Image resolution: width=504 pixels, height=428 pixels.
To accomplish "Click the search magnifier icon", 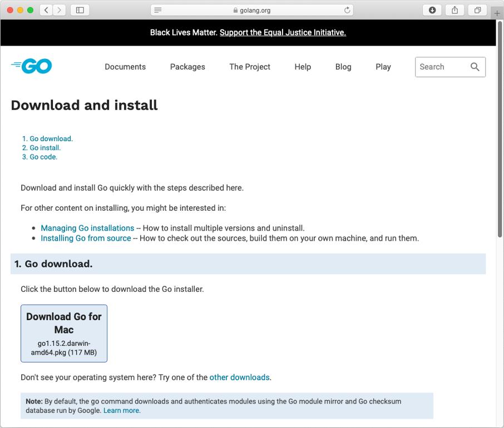I will (475, 67).
